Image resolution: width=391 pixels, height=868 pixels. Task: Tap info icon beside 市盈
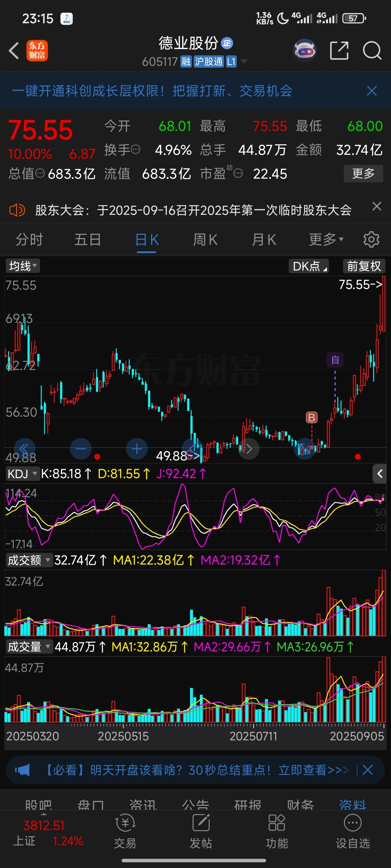[x=238, y=174]
